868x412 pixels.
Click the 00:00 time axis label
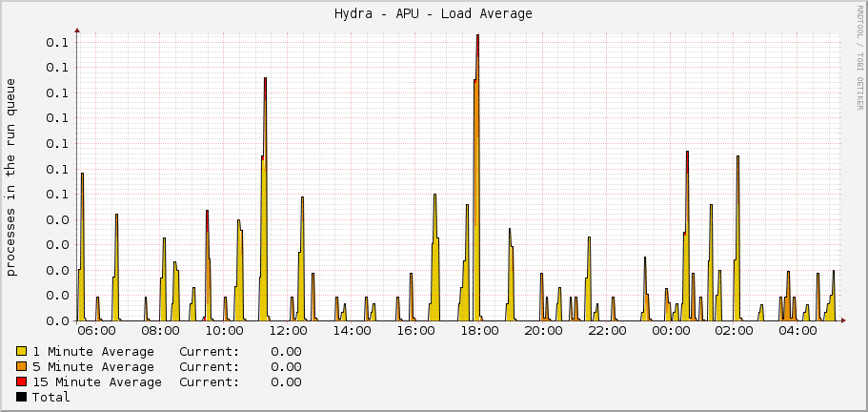pyautogui.click(x=671, y=331)
